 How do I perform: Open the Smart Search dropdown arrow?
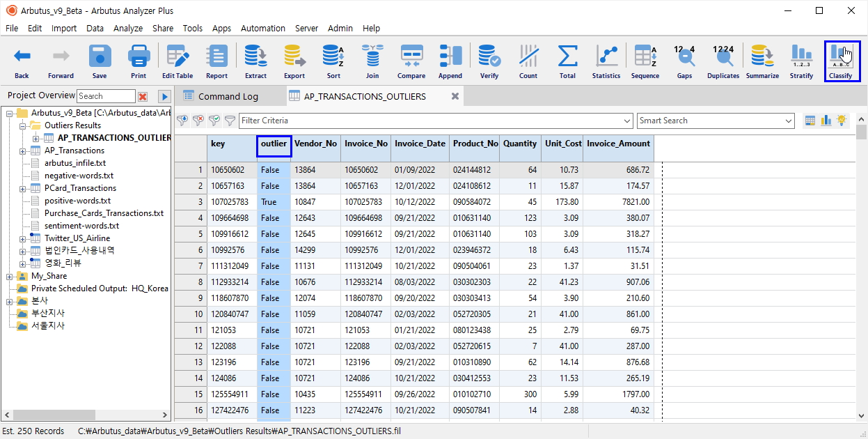(789, 121)
